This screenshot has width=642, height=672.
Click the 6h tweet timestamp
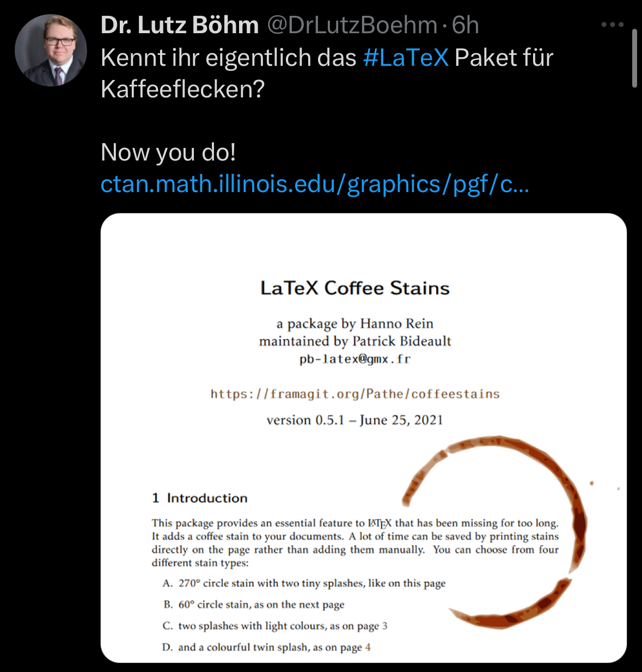click(466, 26)
